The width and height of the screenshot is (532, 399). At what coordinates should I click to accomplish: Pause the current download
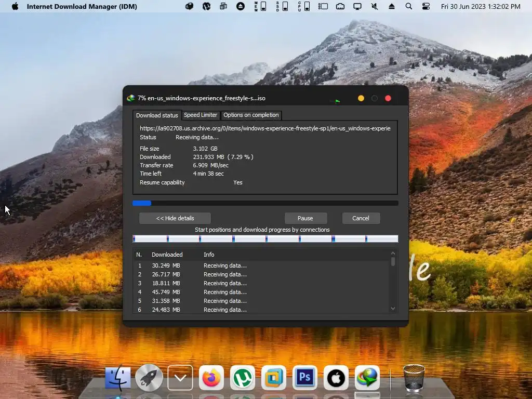pos(305,218)
